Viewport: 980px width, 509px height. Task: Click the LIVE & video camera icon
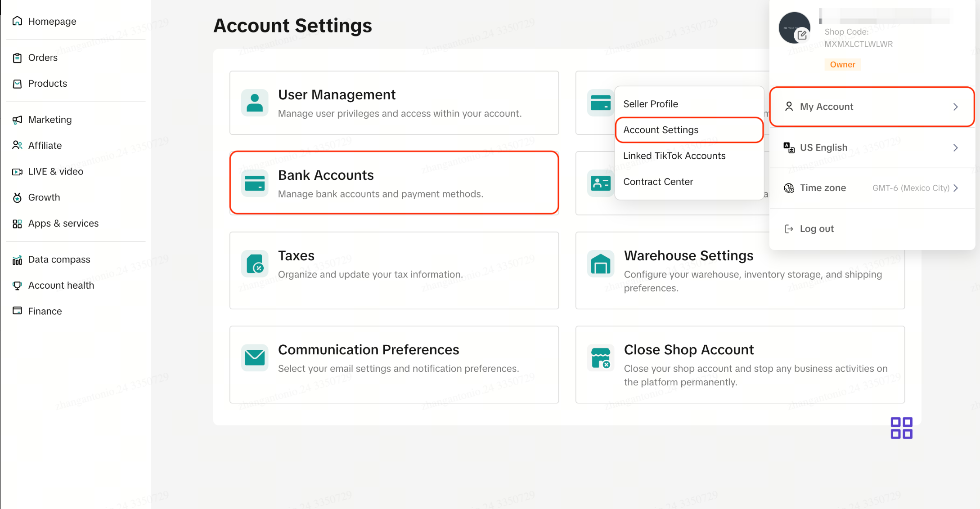pyautogui.click(x=17, y=171)
